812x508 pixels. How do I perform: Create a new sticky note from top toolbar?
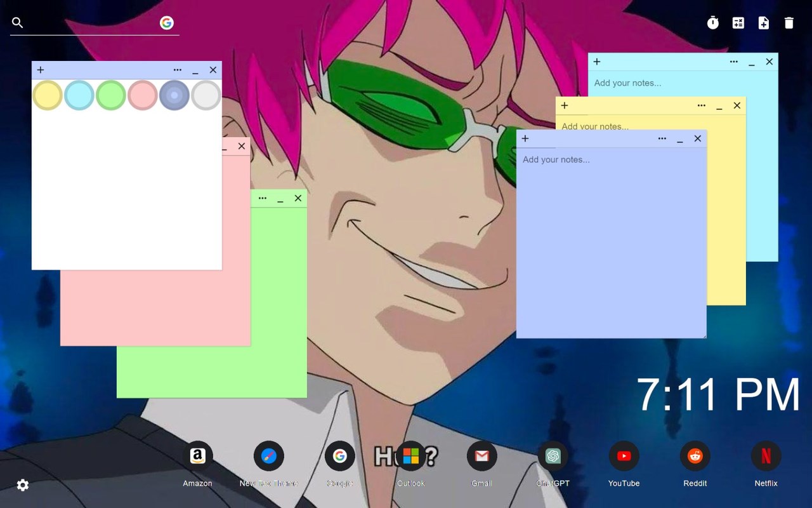[764, 23]
